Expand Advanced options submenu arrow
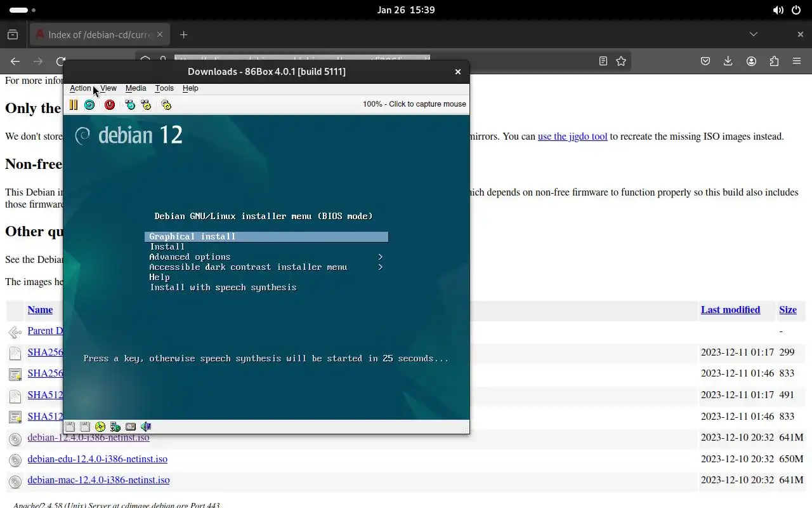The height and width of the screenshot is (508, 812). (x=381, y=257)
